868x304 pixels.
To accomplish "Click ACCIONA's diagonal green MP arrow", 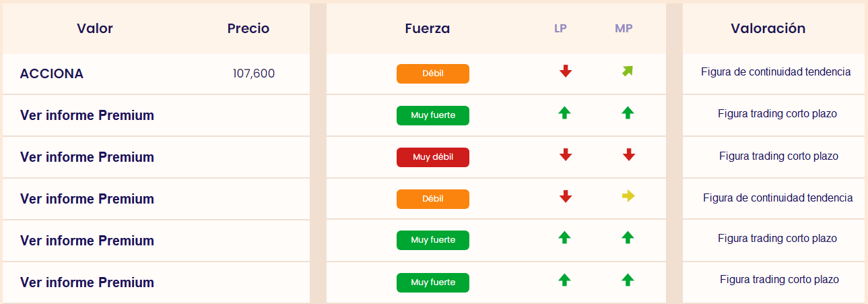I will [x=628, y=71].
